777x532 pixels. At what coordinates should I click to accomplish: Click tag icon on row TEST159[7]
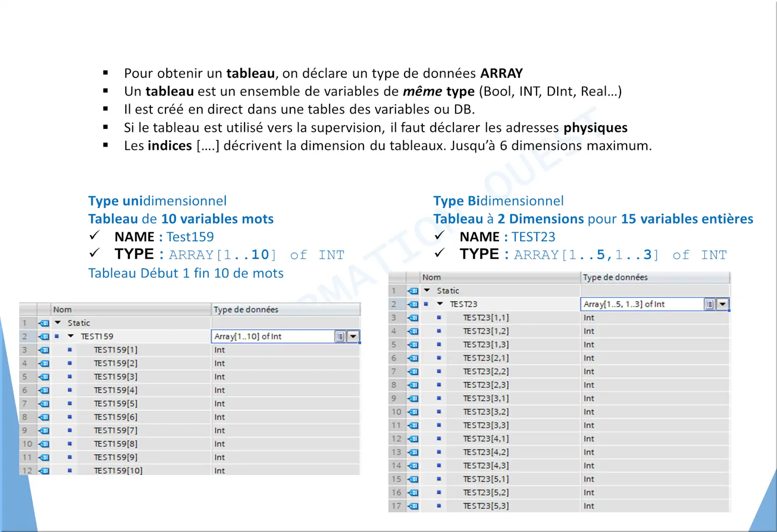coord(44,431)
